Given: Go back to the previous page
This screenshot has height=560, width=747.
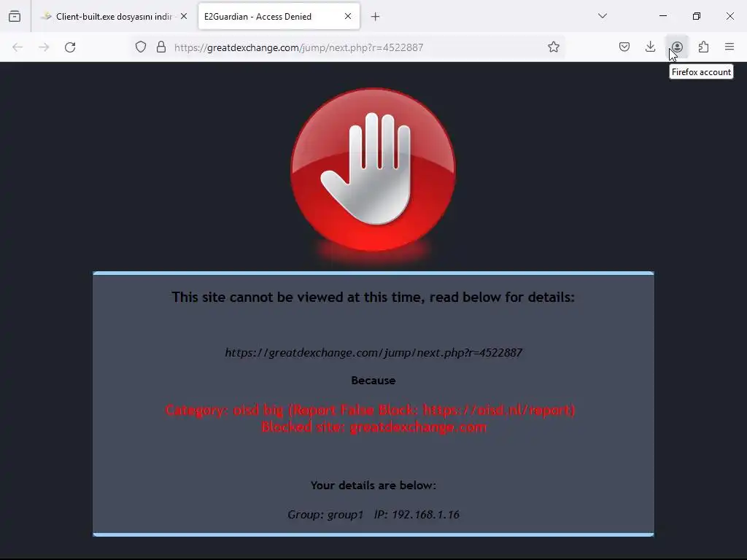Looking at the screenshot, I should point(18,47).
